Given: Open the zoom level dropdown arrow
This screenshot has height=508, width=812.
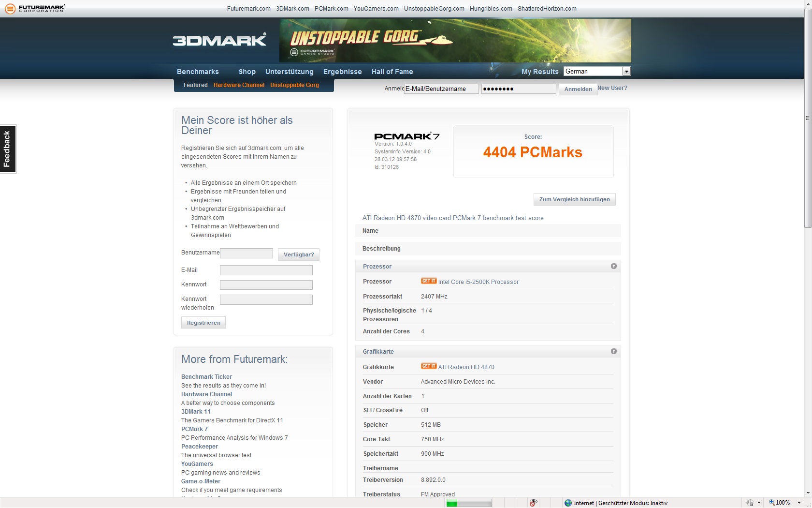Looking at the screenshot, I should tap(799, 503).
